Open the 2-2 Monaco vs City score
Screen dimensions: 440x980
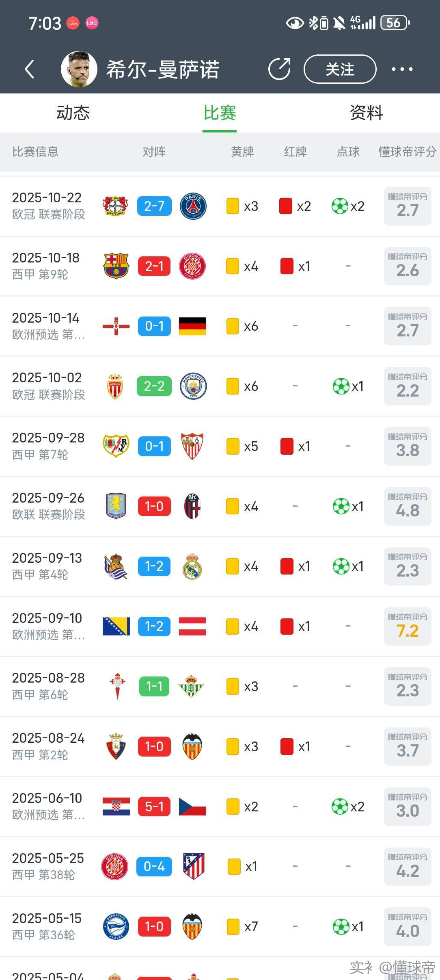[154, 386]
